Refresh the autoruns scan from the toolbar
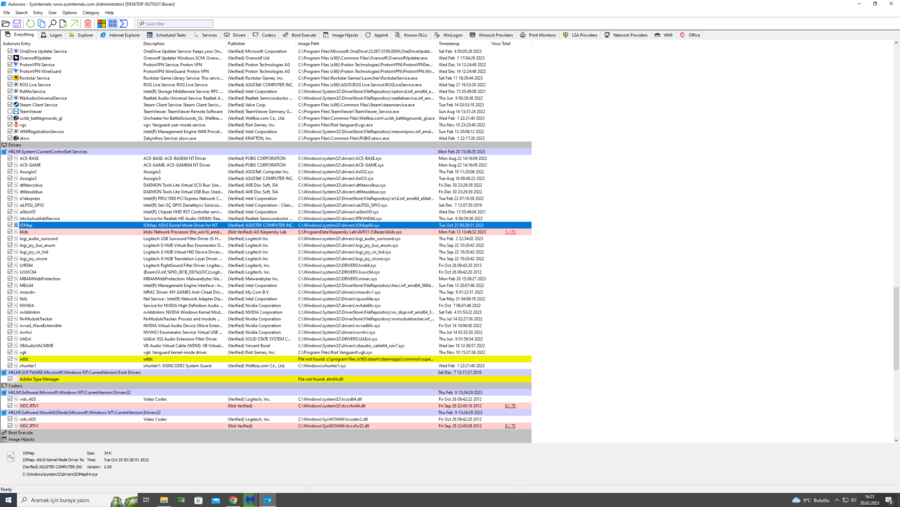The height and width of the screenshot is (507, 900). tap(30, 24)
